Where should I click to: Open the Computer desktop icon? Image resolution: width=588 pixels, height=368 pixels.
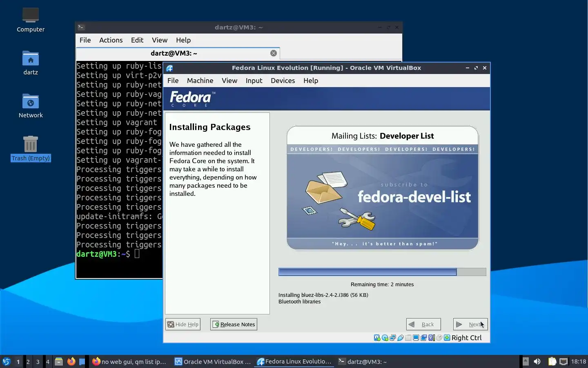coord(31,20)
